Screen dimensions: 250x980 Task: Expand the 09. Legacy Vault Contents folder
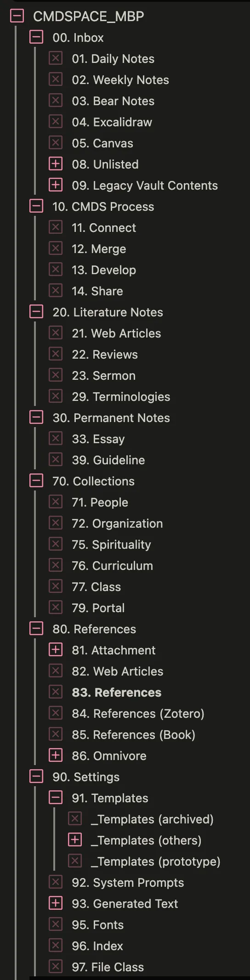[56, 185]
